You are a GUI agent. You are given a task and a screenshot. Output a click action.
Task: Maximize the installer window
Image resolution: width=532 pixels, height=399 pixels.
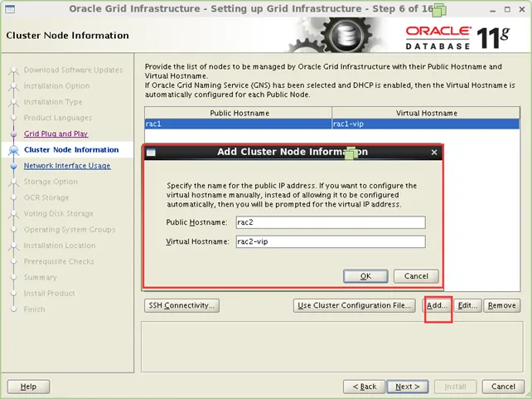507,9
